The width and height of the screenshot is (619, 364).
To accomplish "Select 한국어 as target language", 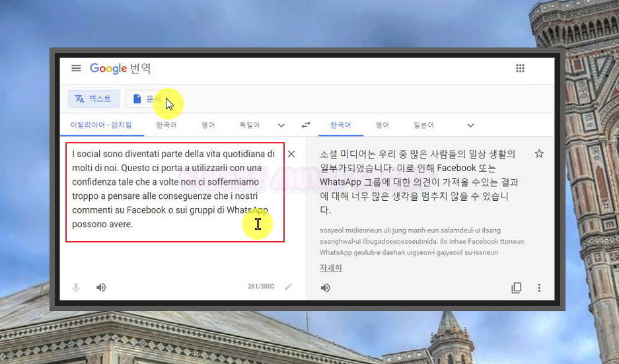I will (x=341, y=125).
